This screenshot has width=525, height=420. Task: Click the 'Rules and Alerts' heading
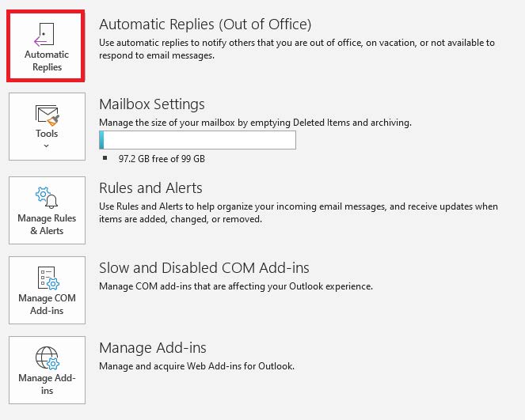coord(150,188)
